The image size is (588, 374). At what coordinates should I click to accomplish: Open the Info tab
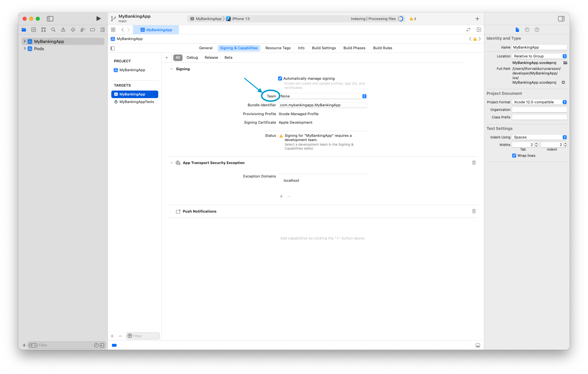(x=301, y=48)
